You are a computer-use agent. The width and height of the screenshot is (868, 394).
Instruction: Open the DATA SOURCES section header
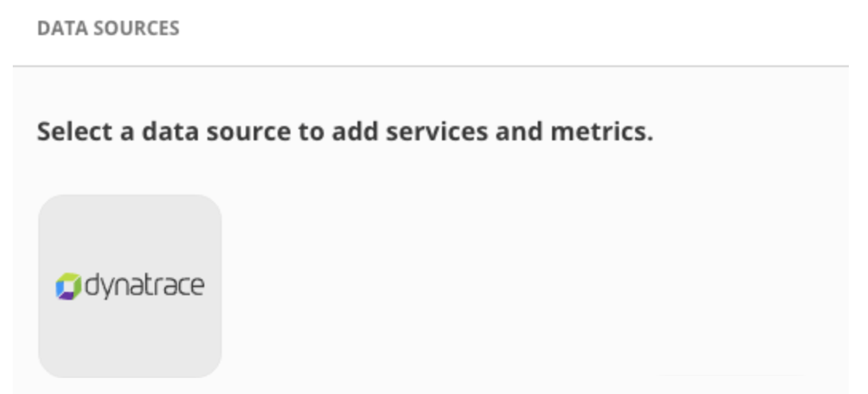tap(108, 28)
